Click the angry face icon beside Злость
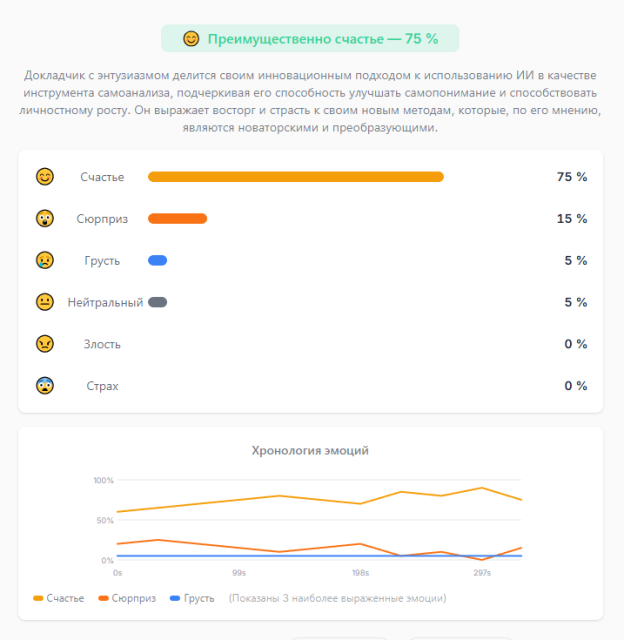This screenshot has width=624, height=640. pyautogui.click(x=45, y=344)
